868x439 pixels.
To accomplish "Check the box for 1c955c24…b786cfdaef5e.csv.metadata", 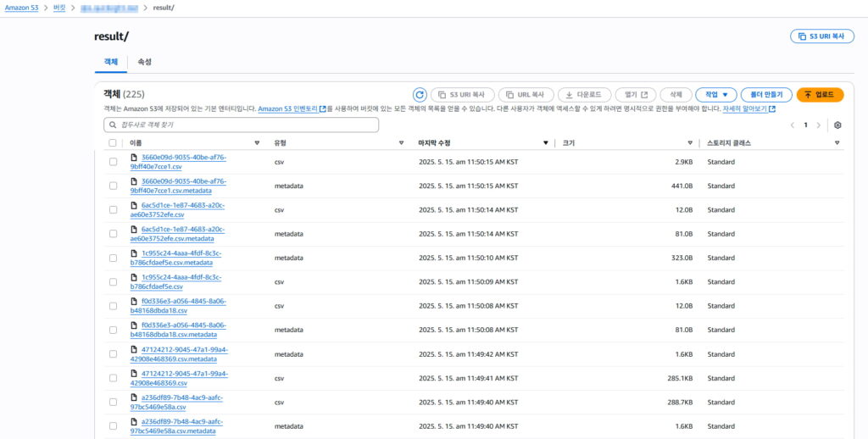I will [113, 258].
